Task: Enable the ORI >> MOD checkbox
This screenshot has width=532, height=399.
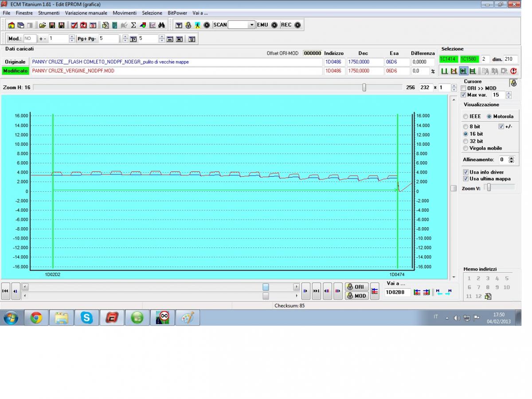Action: pos(463,88)
